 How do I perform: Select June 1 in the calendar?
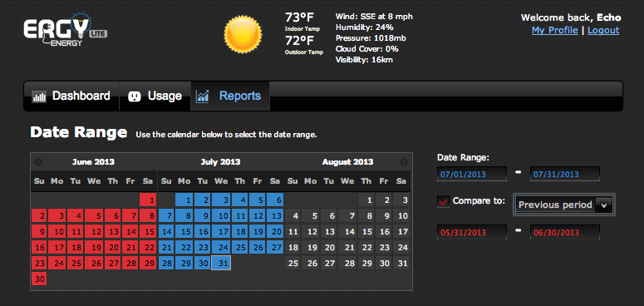tap(148, 200)
